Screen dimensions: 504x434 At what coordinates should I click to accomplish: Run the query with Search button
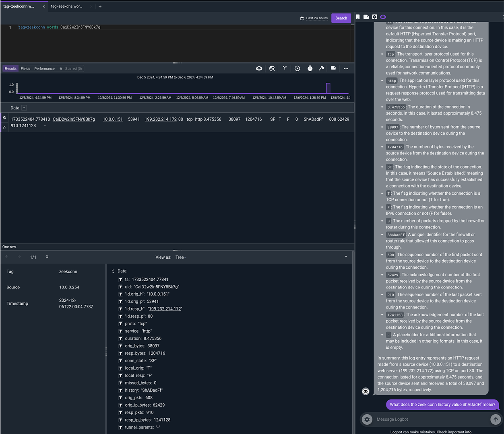coord(341,18)
